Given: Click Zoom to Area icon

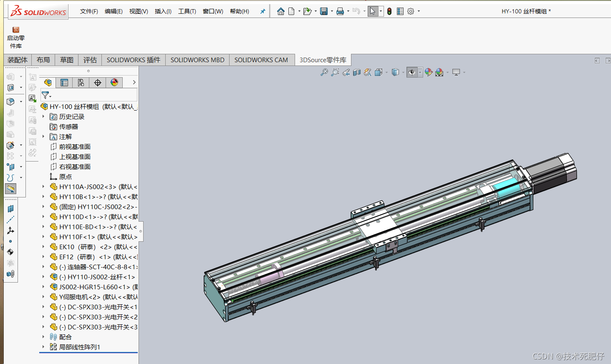Looking at the screenshot, I should pos(335,72).
